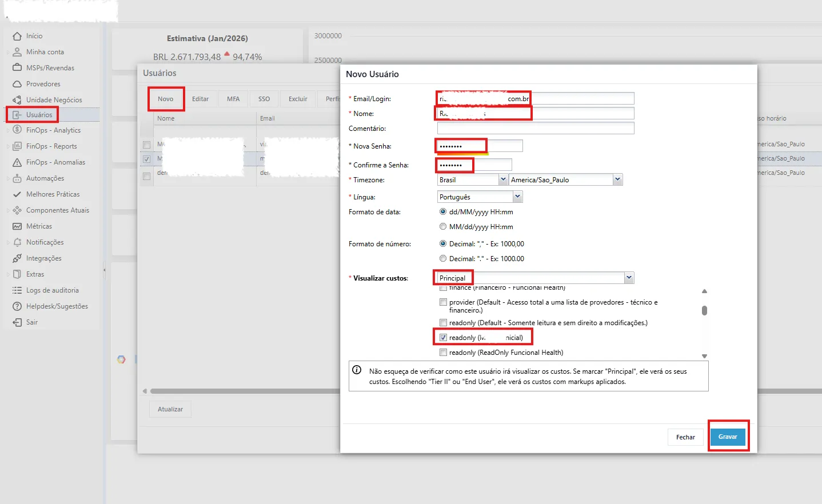Click the Helpdesk/Sugestões question icon
822x504 pixels.
coord(17,306)
